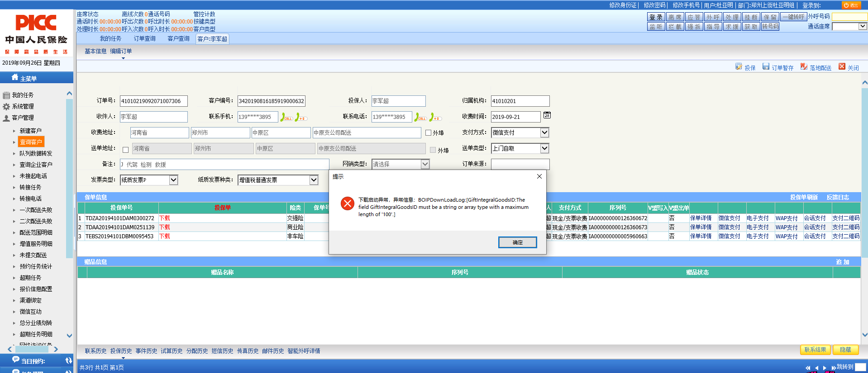Image resolution: width=868 pixels, height=373 pixels.
Task: Click the 投保 edit icon in the toolbar
Action: (739, 67)
